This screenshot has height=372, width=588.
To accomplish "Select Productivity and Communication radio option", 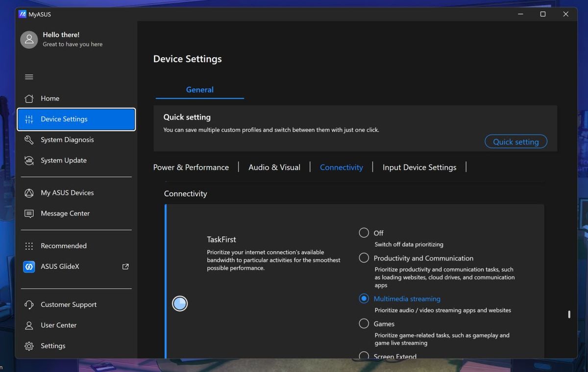I will (364, 257).
